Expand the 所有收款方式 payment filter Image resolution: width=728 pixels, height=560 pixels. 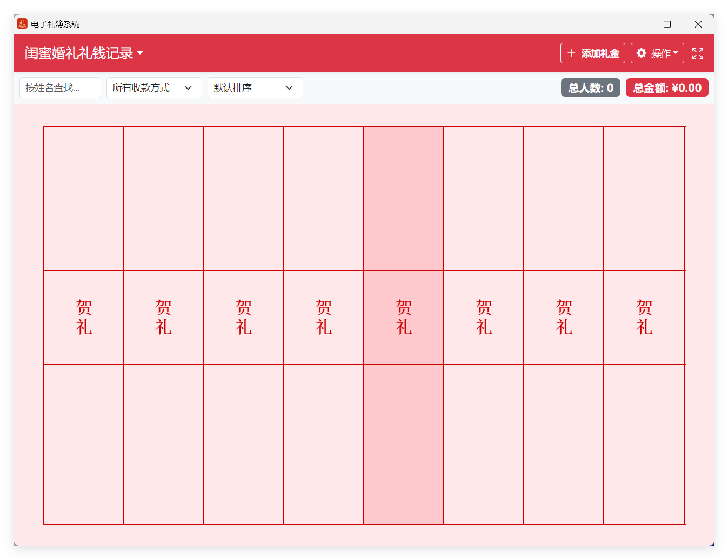154,88
